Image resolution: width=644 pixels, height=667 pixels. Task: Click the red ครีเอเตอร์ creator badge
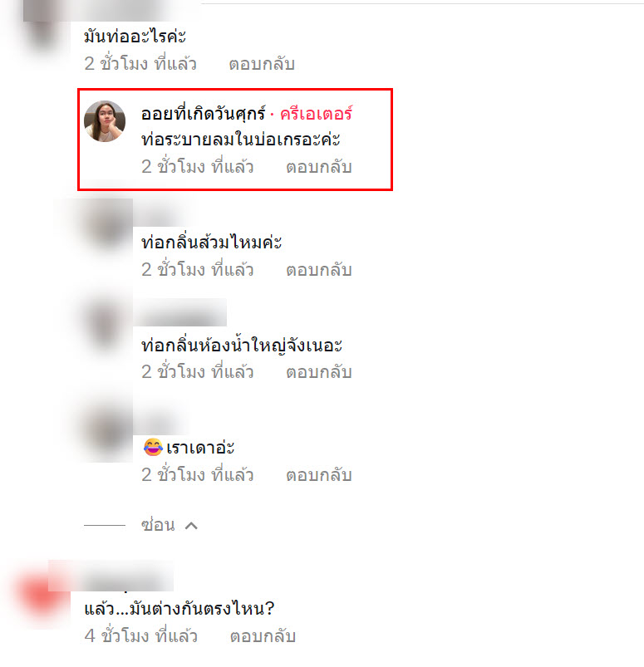(x=316, y=114)
